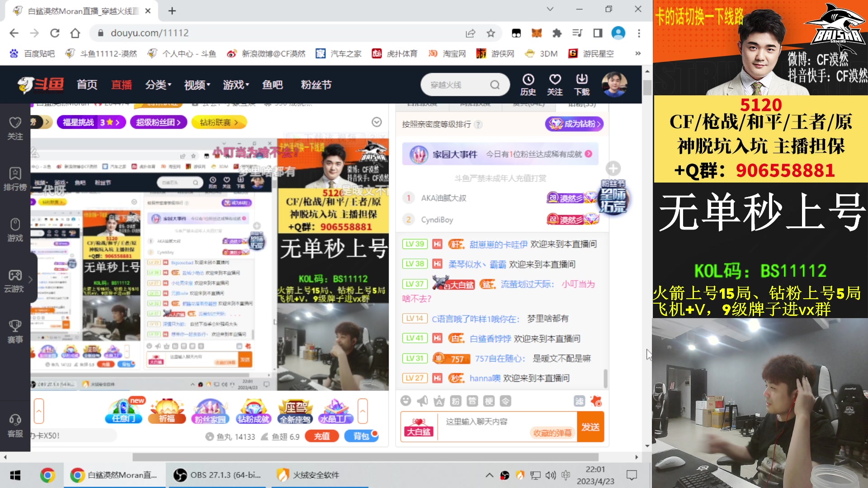The width and height of the screenshot is (868, 488).
Task: Open the 背包 backpack button
Action: 361,436
